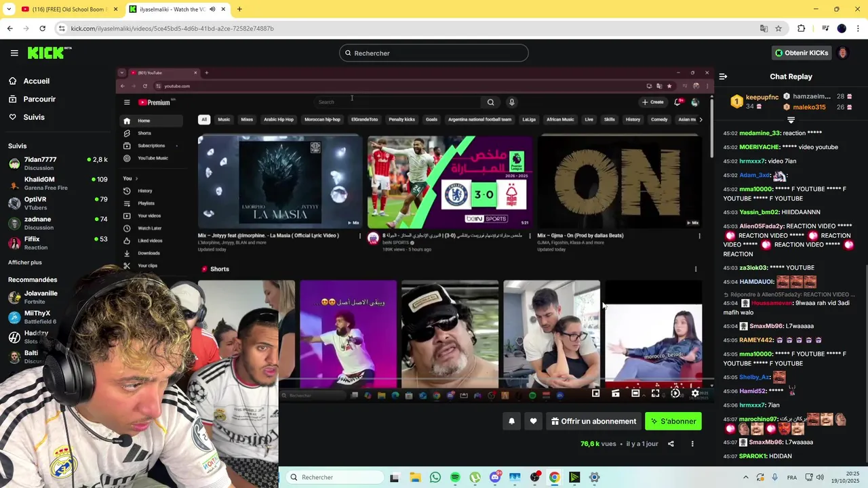This screenshot has width=868, height=488.
Task: Toggle the heart follow button
Action: [x=534, y=421]
